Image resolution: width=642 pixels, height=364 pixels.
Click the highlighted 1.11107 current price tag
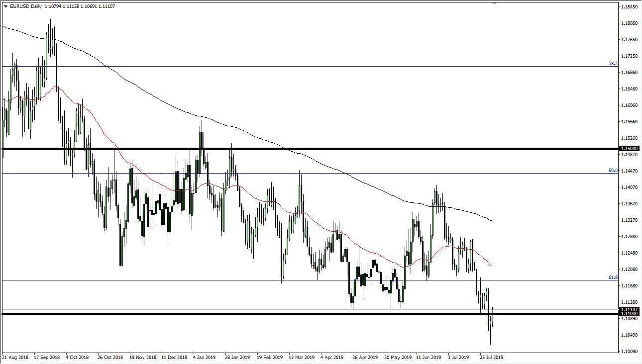(629, 309)
